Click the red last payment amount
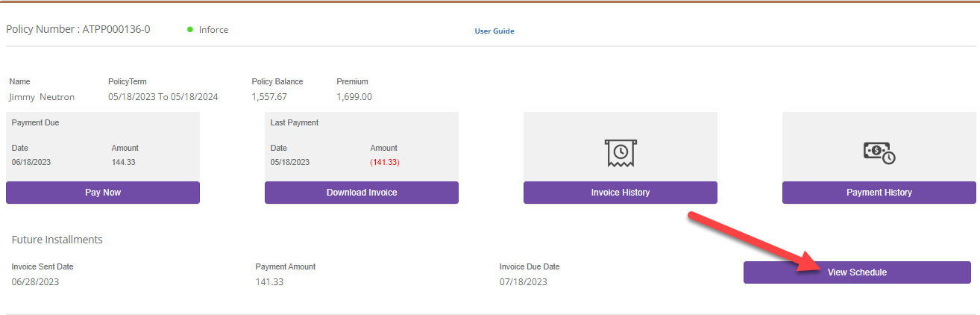The image size is (980, 315). (385, 162)
